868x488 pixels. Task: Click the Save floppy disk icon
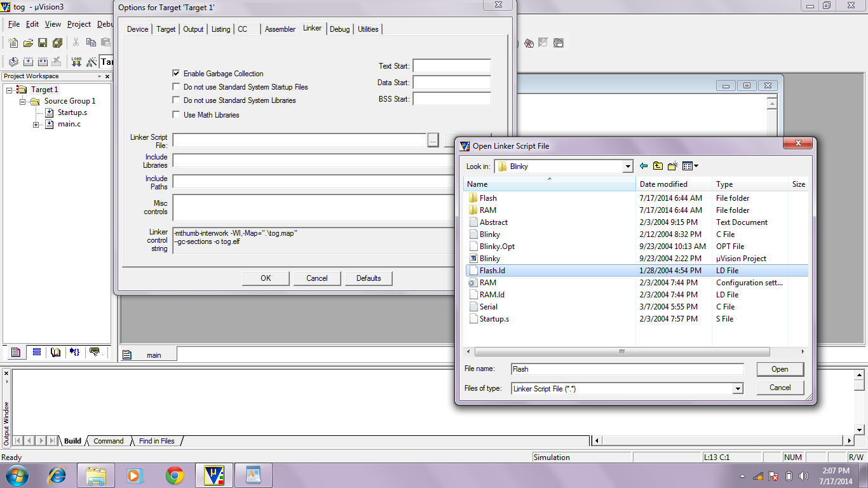click(43, 43)
